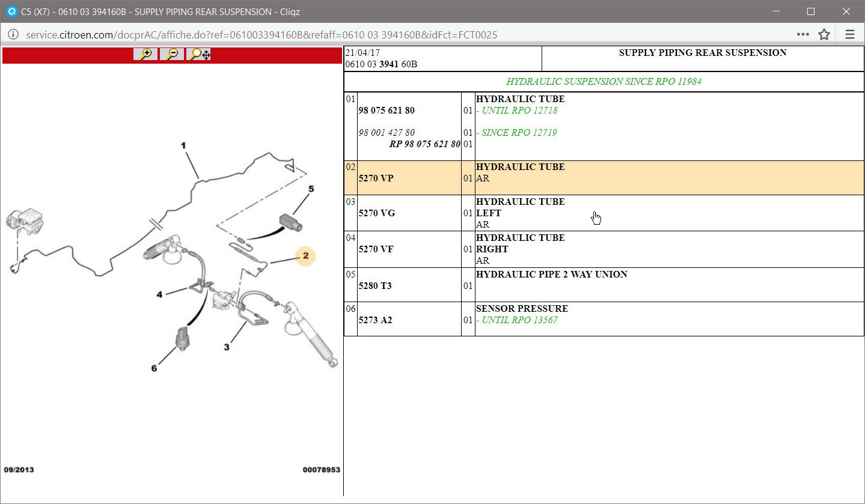Click the zoom out magnifier icon
This screenshot has width=865, height=504.
(x=172, y=55)
